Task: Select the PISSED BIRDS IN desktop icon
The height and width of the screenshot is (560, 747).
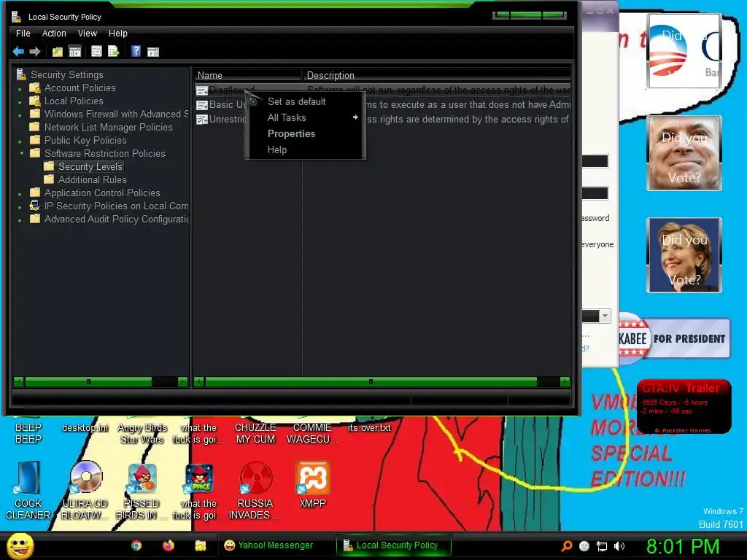Action: tap(142, 478)
